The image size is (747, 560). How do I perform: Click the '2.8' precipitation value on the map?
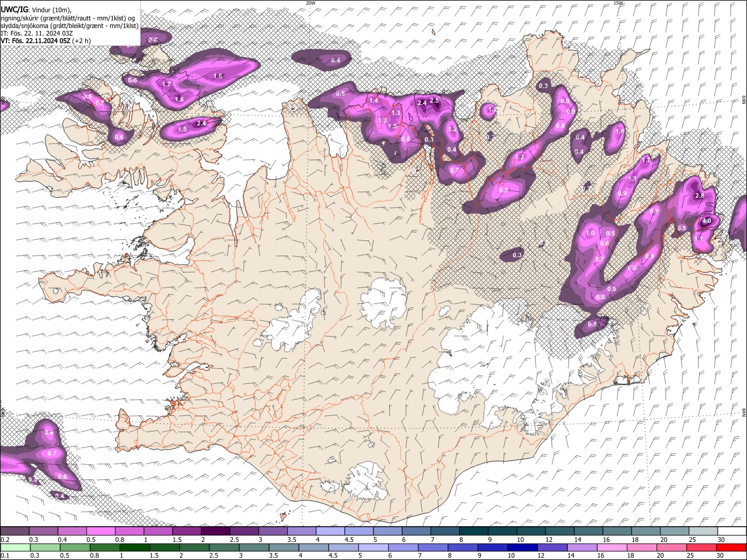[x=700, y=196]
